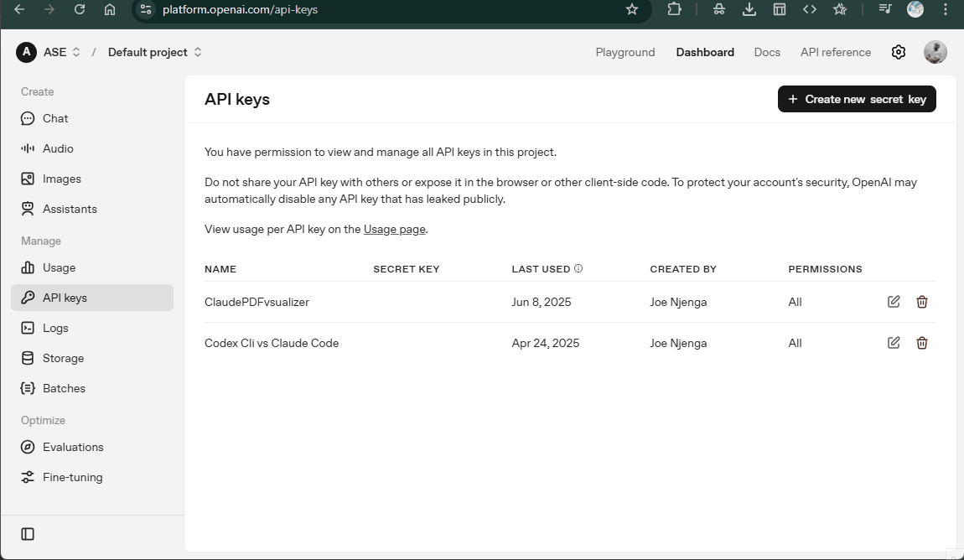Delete the ClaudePDFvsualizer API key

(x=921, y=302)
